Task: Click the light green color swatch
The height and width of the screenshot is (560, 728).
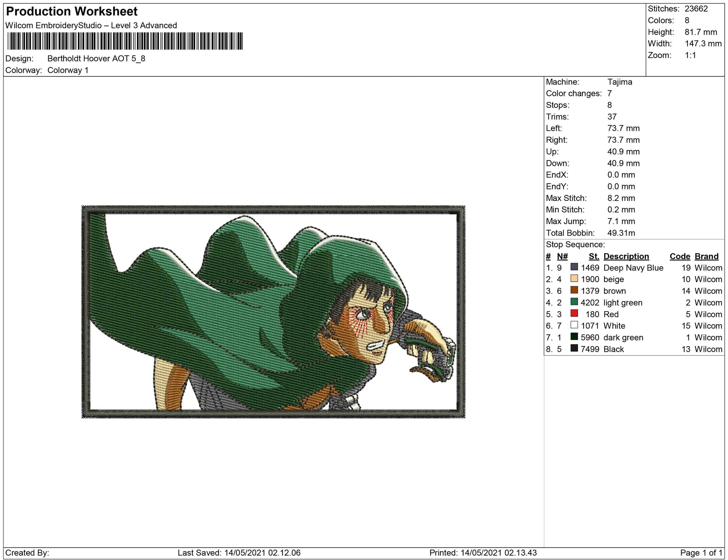Action: pos(574,302)
